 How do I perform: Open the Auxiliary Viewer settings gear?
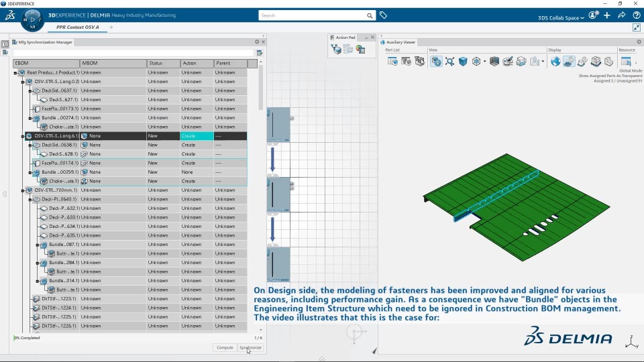[x=639, y=42]
